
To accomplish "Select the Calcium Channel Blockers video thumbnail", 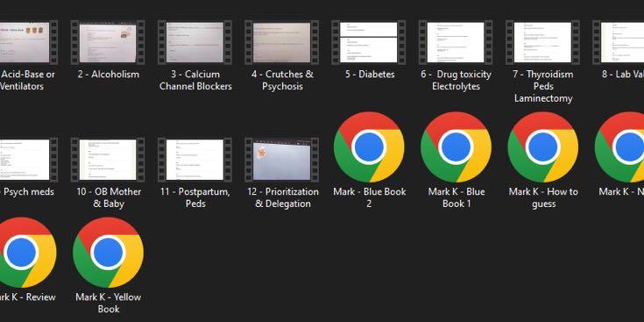I will (195, 42).
